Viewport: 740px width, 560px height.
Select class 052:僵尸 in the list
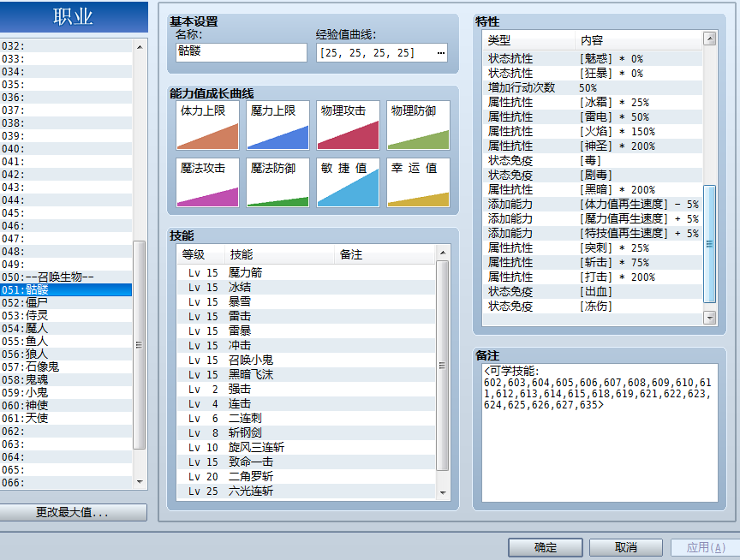point(66,303)
